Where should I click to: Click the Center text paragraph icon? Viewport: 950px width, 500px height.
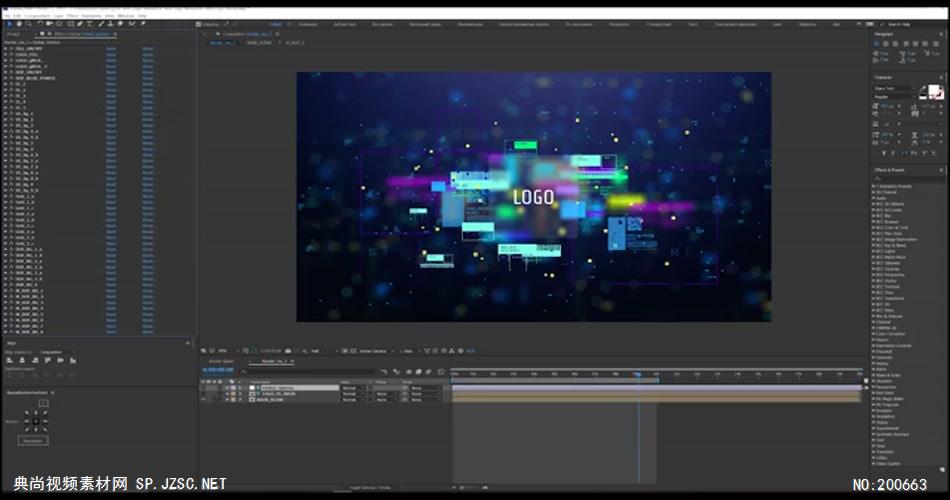click(x=886, y=44)
